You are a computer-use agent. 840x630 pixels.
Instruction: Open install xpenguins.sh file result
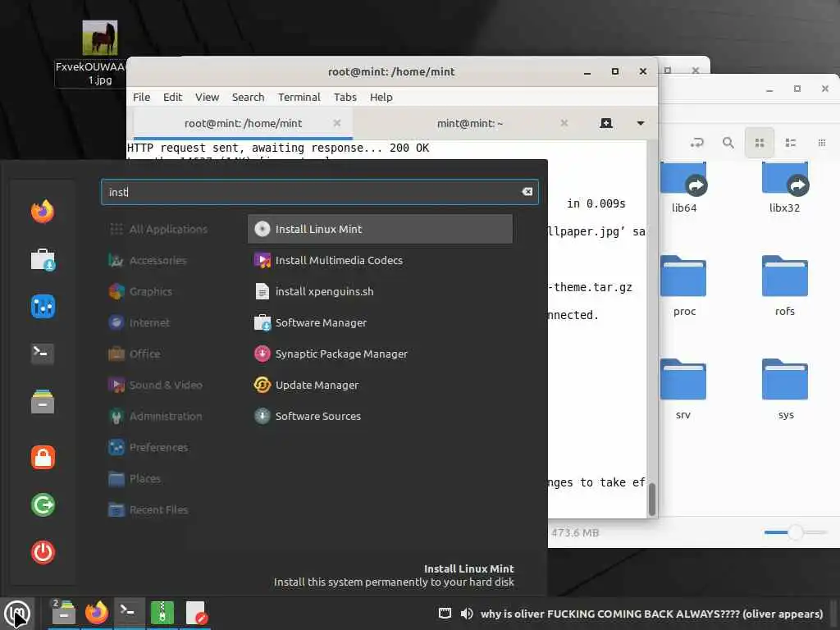[380, 291]
